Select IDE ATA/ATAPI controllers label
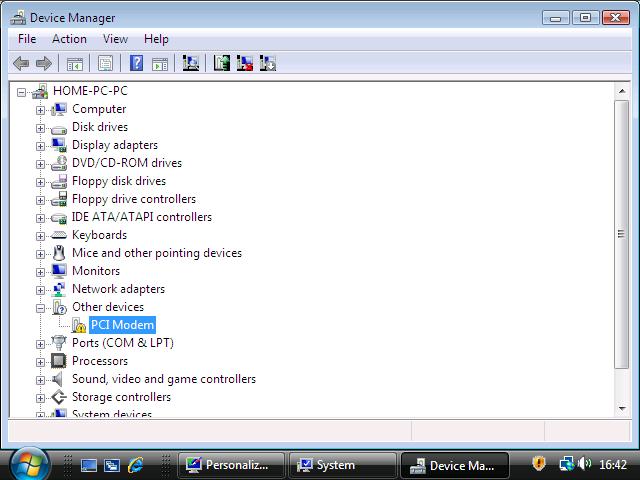The width and height of the screenshot is (640, 480). [142, 217]
